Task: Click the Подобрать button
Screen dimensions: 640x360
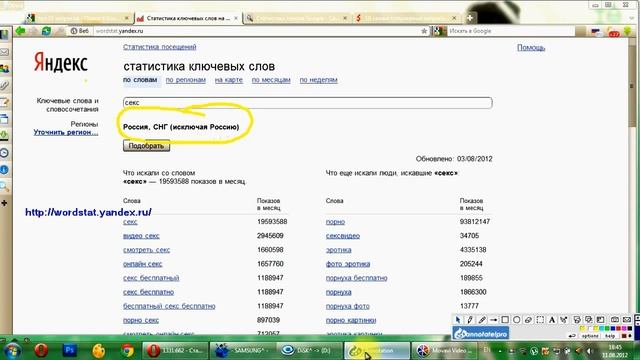Action: pos(147,146)
